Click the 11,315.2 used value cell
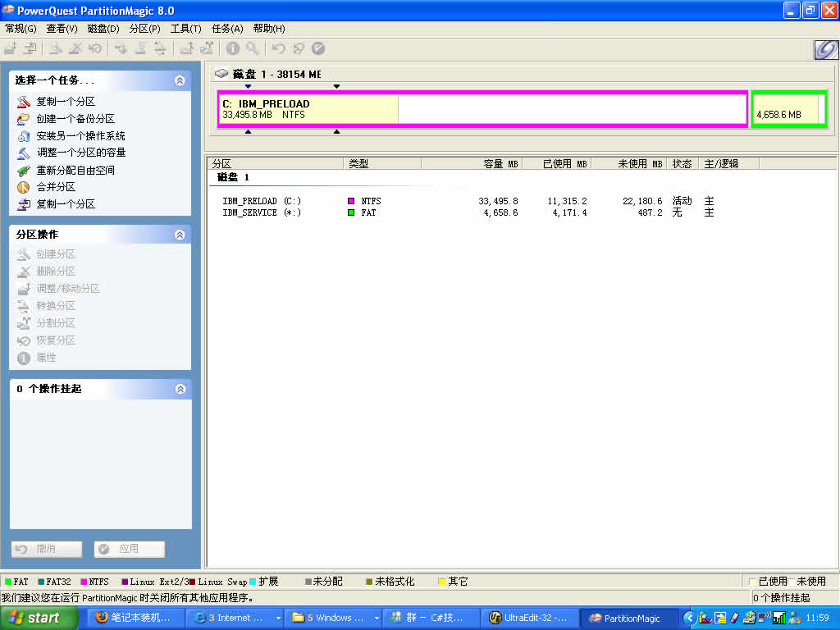 click(x=568, y=202)
